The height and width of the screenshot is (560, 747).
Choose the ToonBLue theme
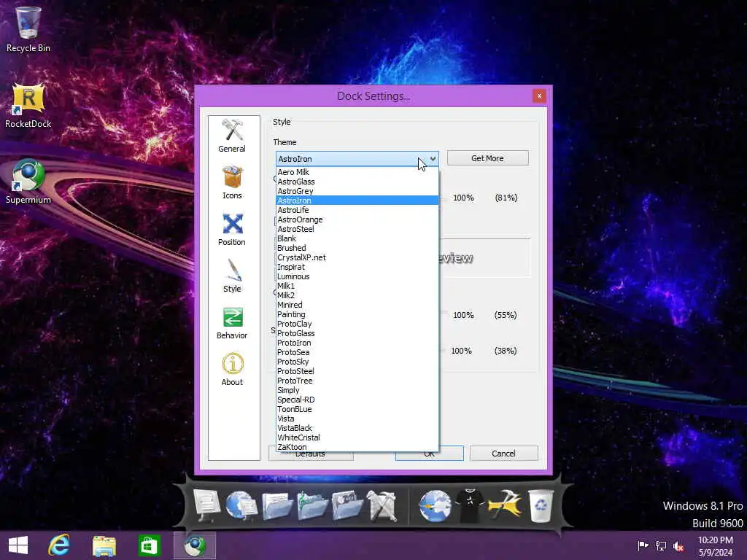pyautogui.click(x=357, y=409)
